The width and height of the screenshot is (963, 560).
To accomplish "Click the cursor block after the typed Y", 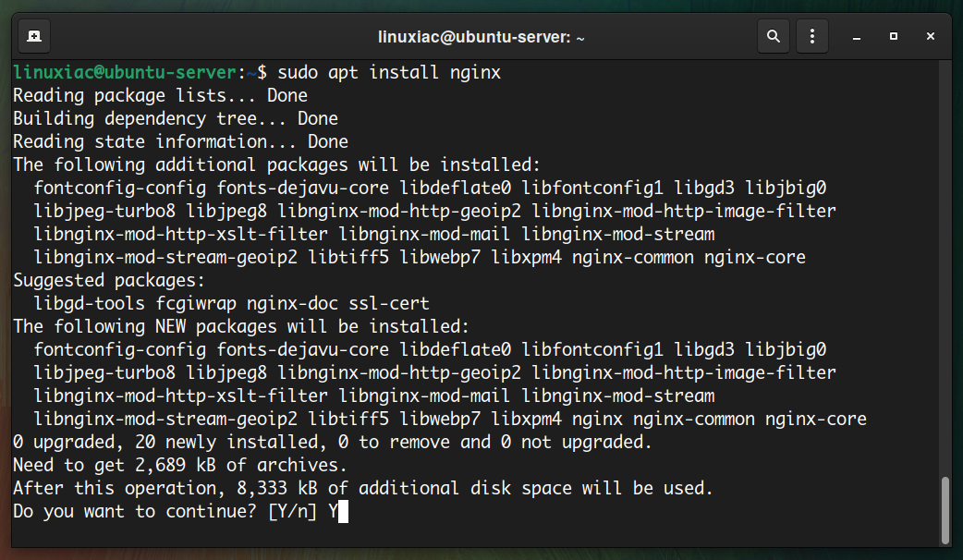I will coord(343,512).
